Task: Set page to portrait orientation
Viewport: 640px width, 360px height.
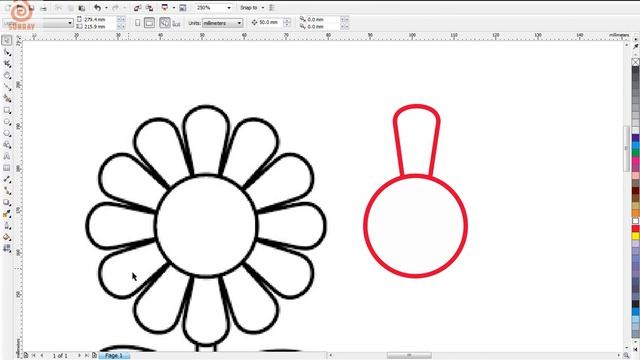Action: [x=138, y=23]
